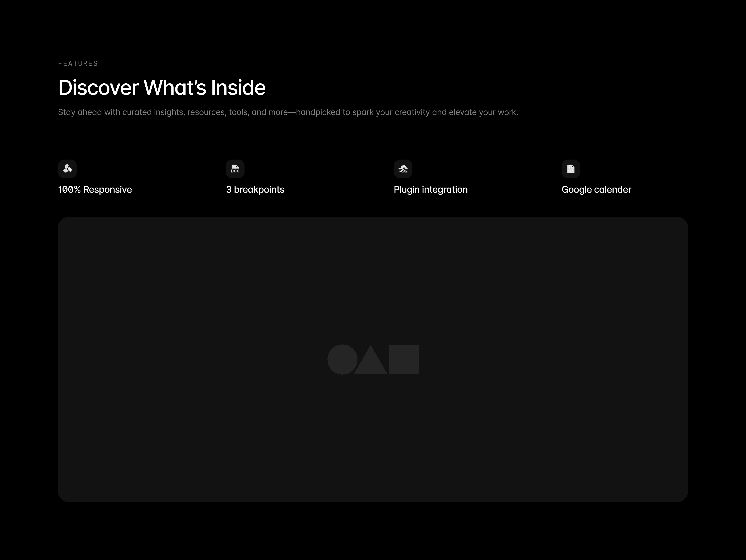
Task: Select the Plugin integration feature label
Action: [431, 189]
